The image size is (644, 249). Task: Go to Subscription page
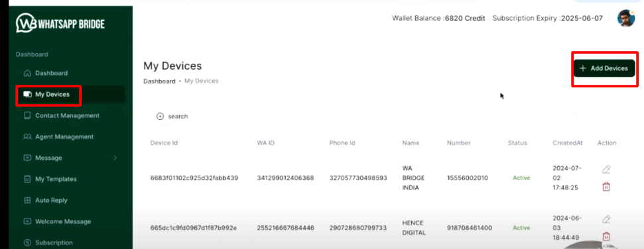click(54, 242)
